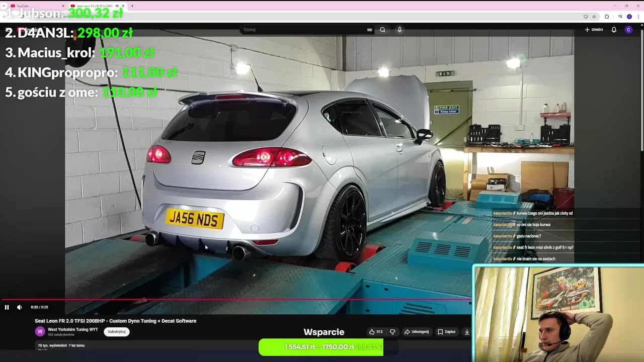Image resolution: width=644 pixels, height=362 pixels.
Task: Subscribe with the Subskrybuj button
Action: (117, 332)
